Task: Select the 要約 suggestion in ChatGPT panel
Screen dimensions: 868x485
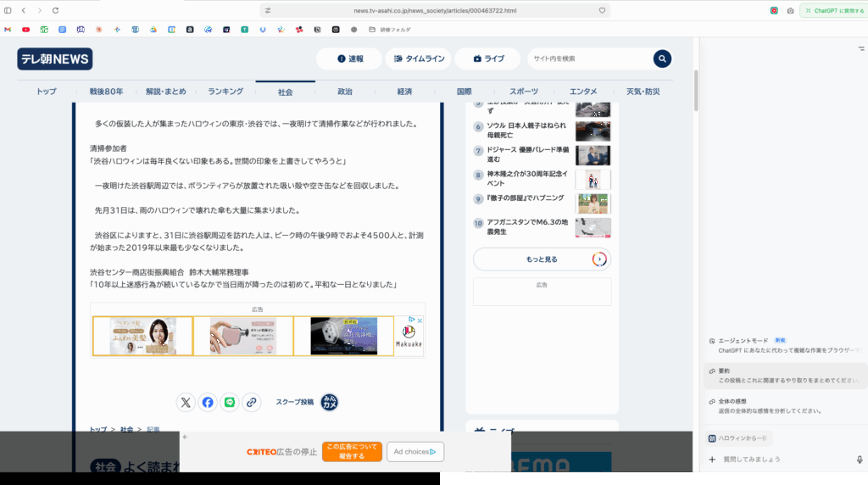Action: pos(782,376)
